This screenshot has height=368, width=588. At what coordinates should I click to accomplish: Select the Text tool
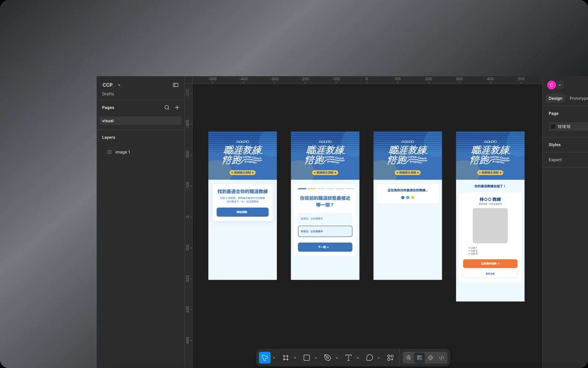click(348, 358)
